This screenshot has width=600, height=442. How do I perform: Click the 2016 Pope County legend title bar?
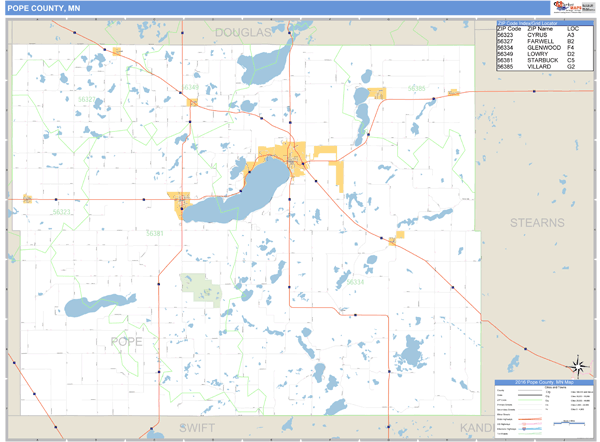pos(543,382)
